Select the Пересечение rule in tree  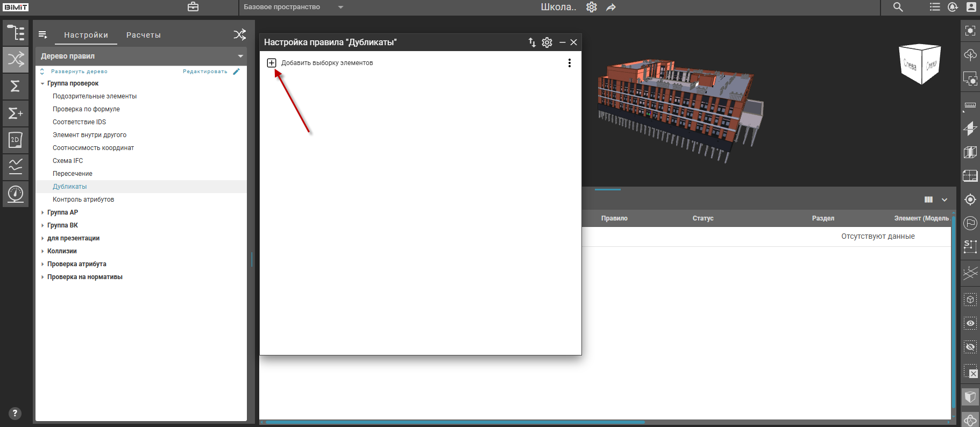[x=73, y=174]
